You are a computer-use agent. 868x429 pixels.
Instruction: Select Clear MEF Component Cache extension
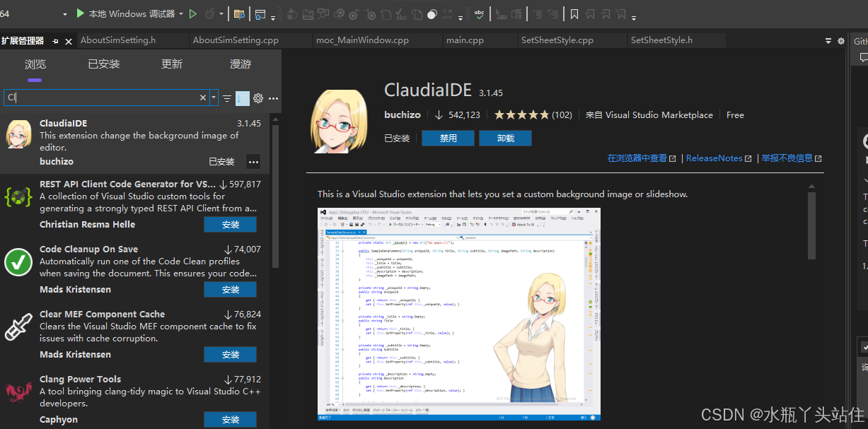[x=134, y=336]
